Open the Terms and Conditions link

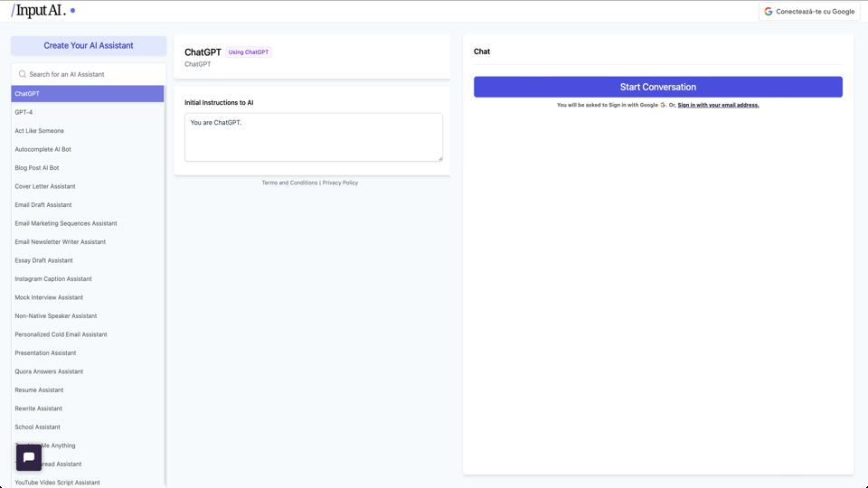[289, 183]
